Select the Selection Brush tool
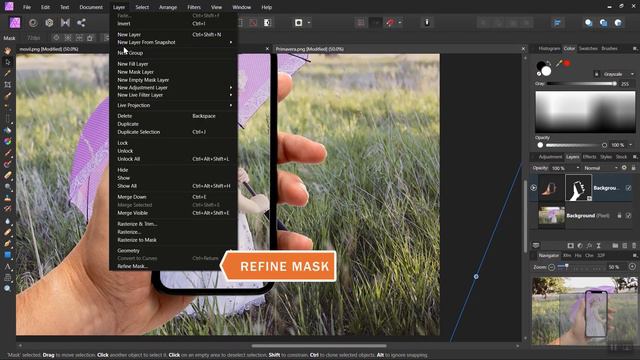This screenshot has height=360, width=640. (7, 96)
